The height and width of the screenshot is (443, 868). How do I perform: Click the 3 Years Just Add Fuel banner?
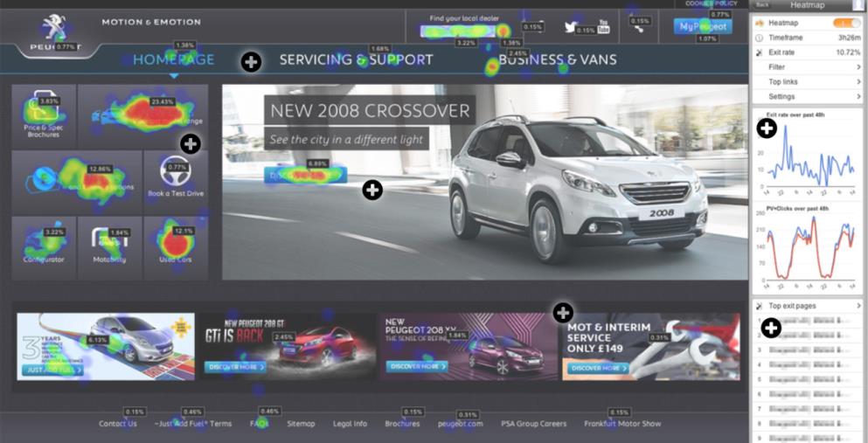tap(106, 347)
